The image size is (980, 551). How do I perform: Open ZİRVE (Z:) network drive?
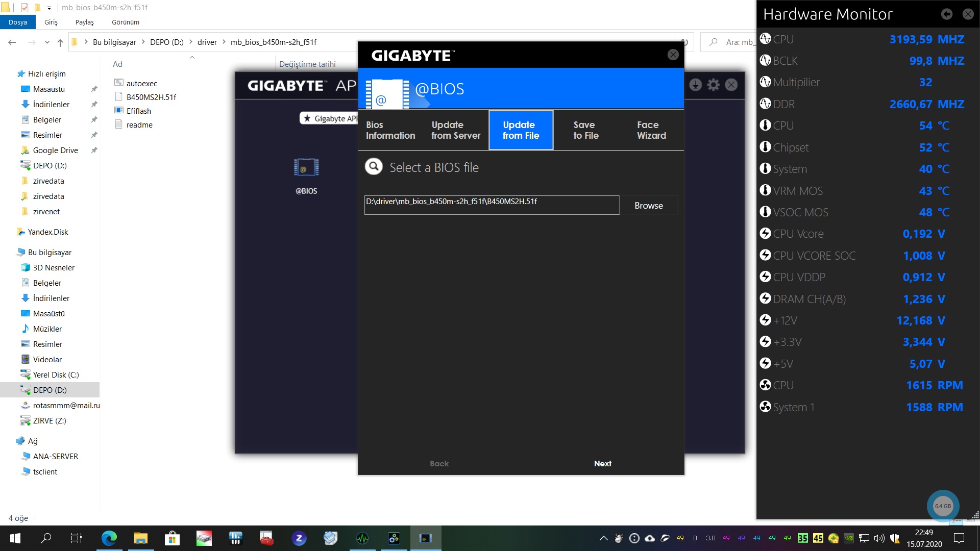point(50,420)
